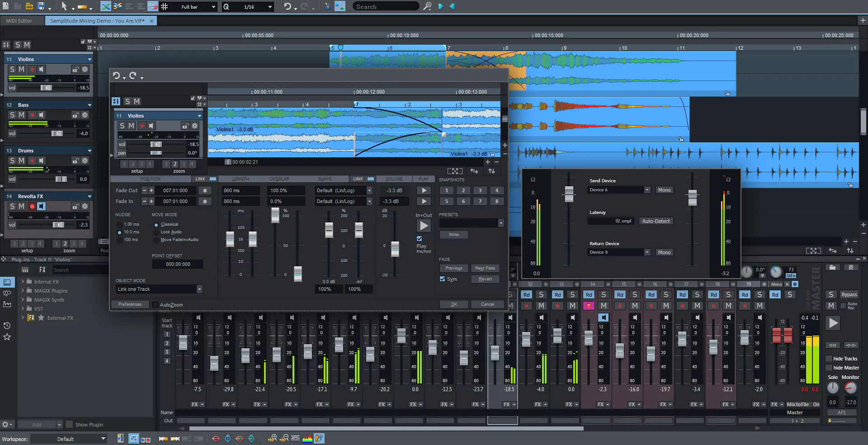868x445 pixels.
Task: Open the FX tab in the plug-ins browser
Action: click(x=42, y=270)
